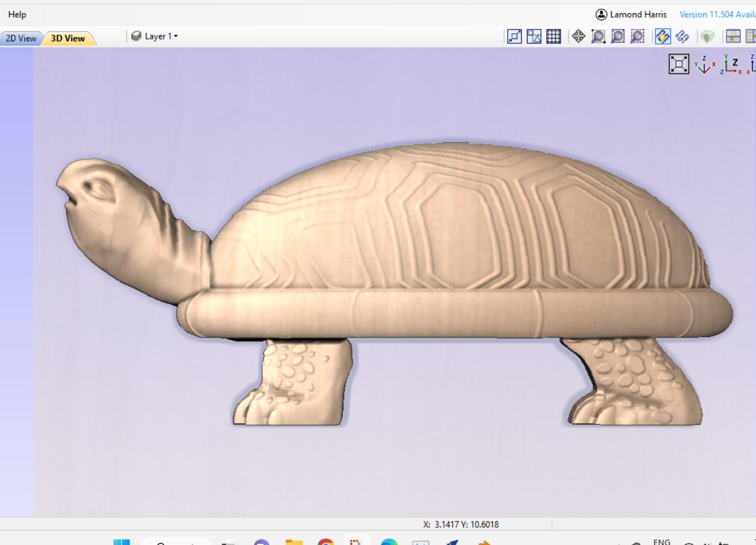Click the Toggle grid visibility icon
756x545 pixels.
tap(553, 37)
